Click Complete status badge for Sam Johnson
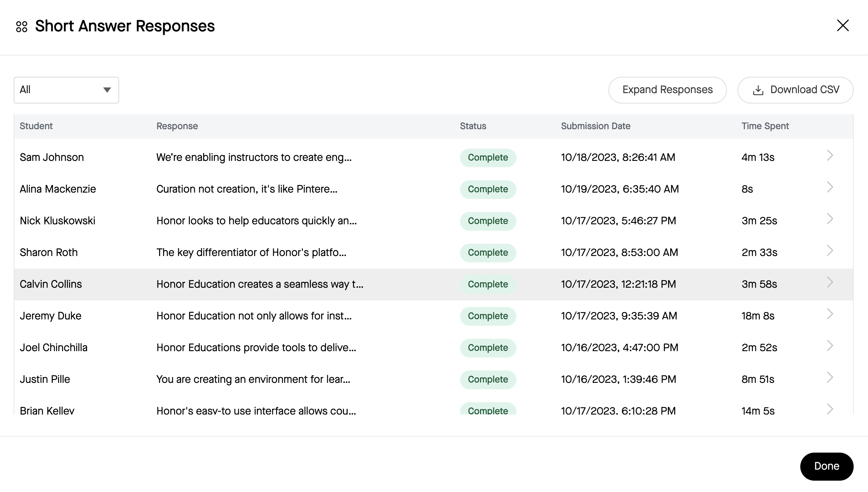This screenshot has height=492, width=868. (x=488, y=158)
